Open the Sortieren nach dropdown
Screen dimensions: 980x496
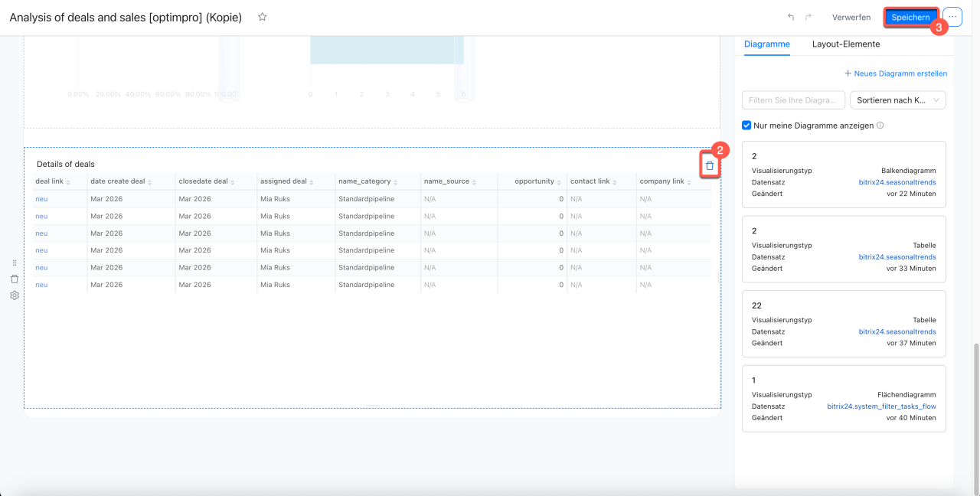[897, 100]
